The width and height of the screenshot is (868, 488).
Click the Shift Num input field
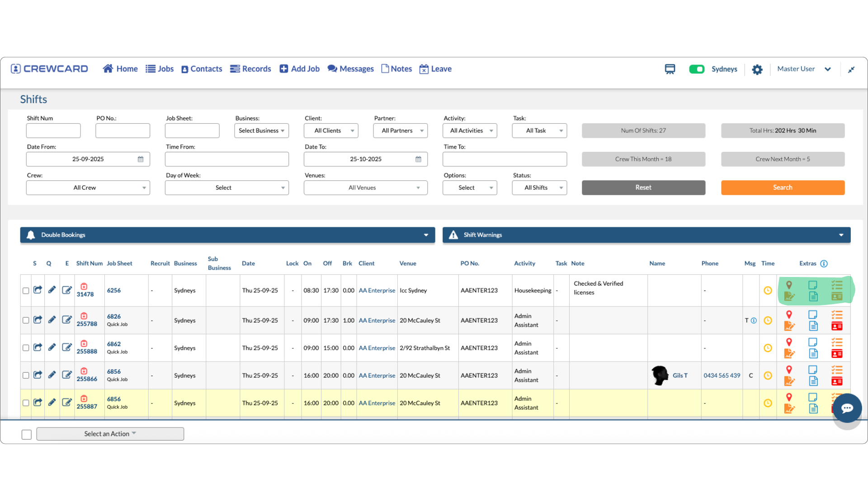tap(53, 131)
